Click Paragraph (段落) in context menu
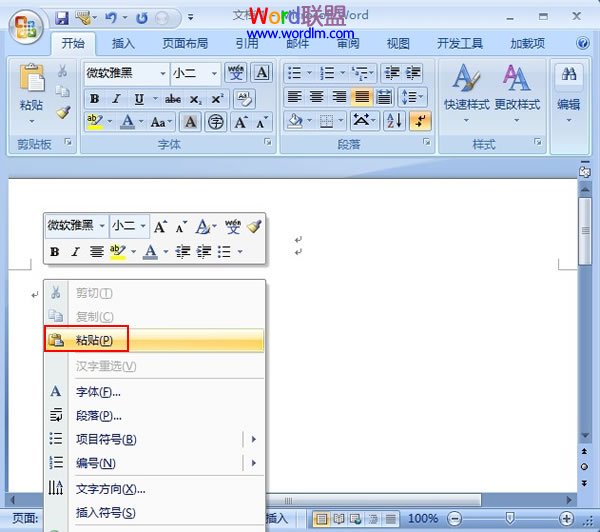The height and width of the screenshot is (532, 600). pos(154,416)
